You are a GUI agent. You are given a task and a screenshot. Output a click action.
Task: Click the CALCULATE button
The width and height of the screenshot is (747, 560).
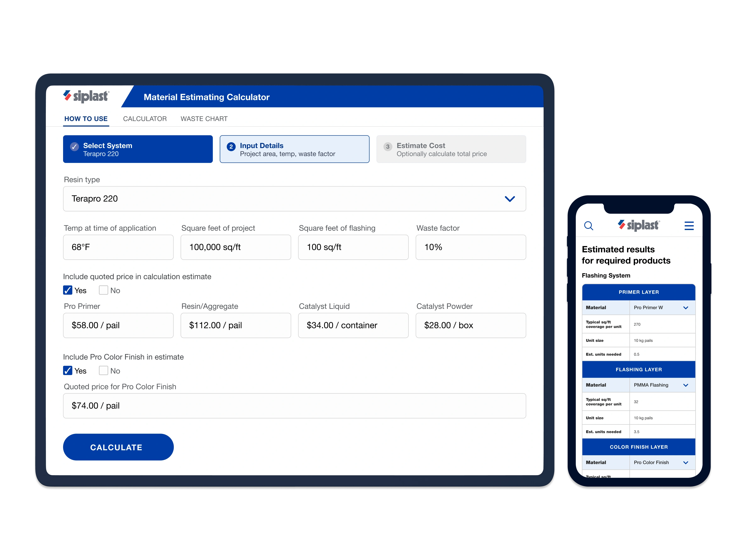tap(118, 447)
